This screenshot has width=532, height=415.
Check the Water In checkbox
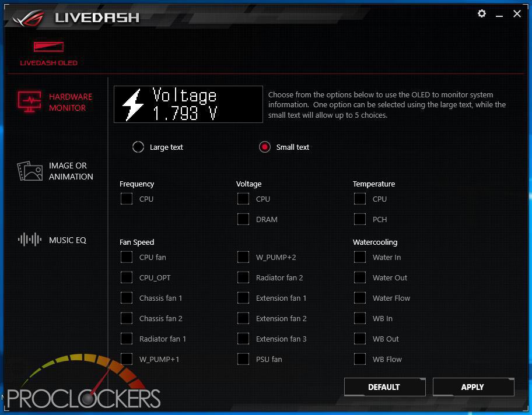pyautogui.click(x=360, y=257)
